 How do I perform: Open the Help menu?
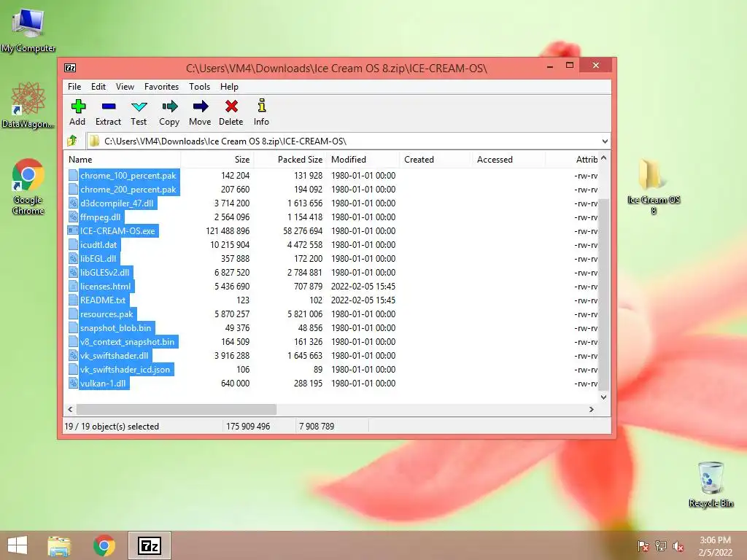(x=229, y=87)
